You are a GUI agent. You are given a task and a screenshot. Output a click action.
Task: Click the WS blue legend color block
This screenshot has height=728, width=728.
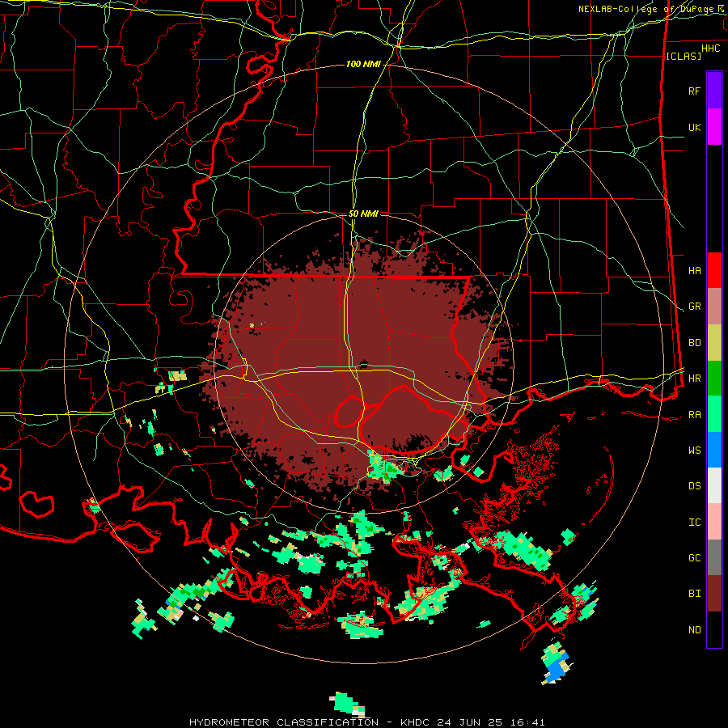714,450
